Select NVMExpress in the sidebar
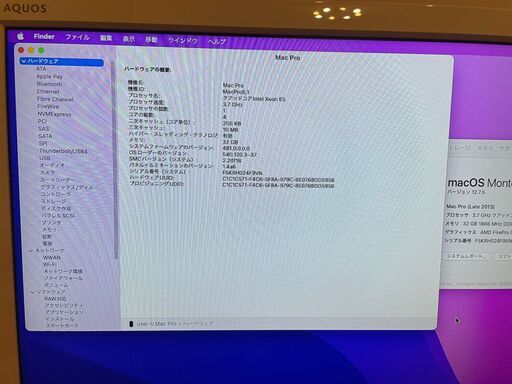 (54, 114)
